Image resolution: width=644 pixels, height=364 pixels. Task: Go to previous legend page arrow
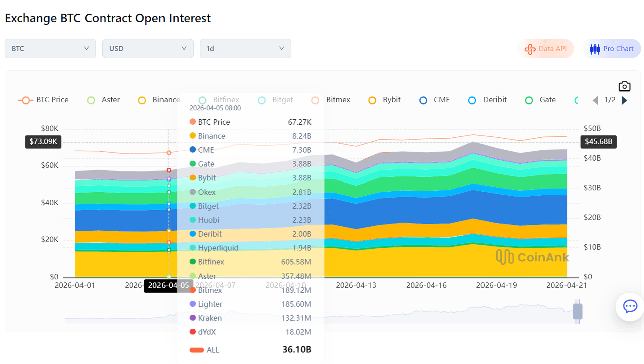coord(595,100)
